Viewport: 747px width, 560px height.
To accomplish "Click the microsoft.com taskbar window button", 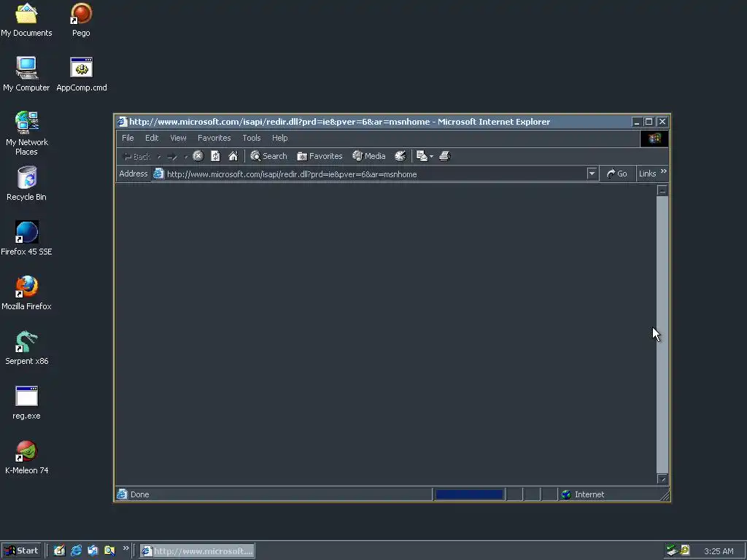I will point(197,551).
